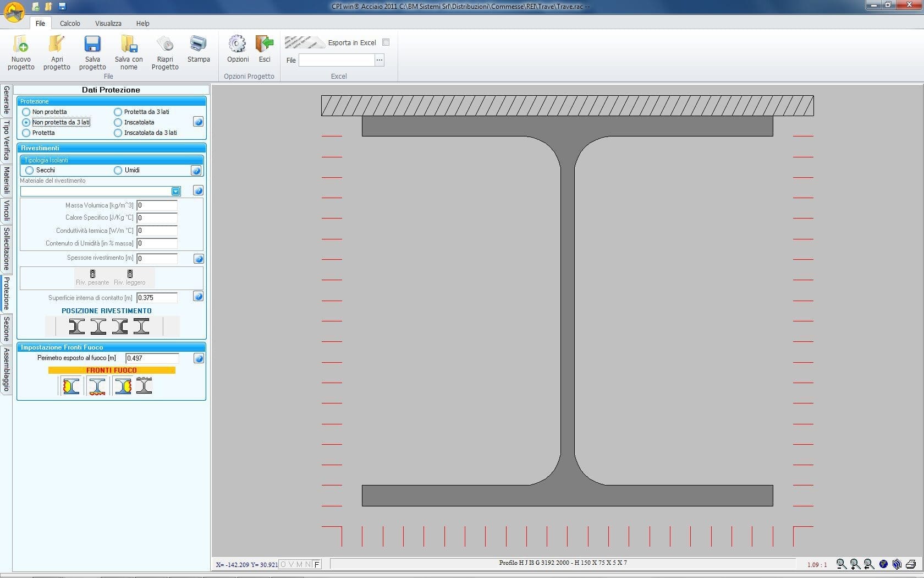This screenshot has height=578, width=924.
Task: Choose the Inscatolata da 3 lati option
Action: (x=118, y=133)
